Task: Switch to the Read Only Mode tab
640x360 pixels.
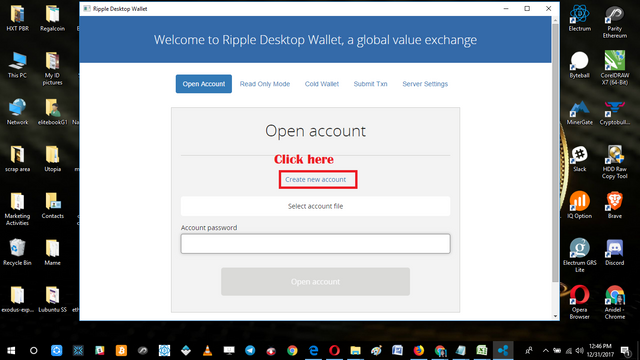Action: (x=265, y=84)
